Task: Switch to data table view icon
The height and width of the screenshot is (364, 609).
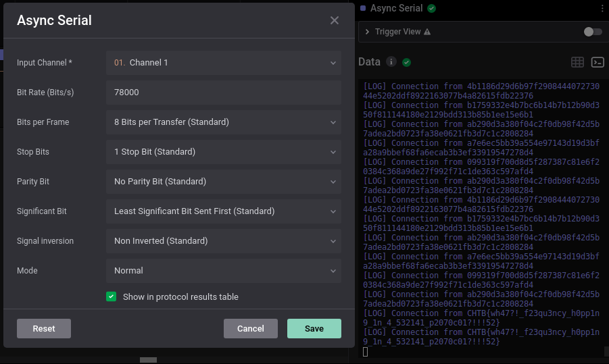Action: pyautogui.click(x=577, y=62)
